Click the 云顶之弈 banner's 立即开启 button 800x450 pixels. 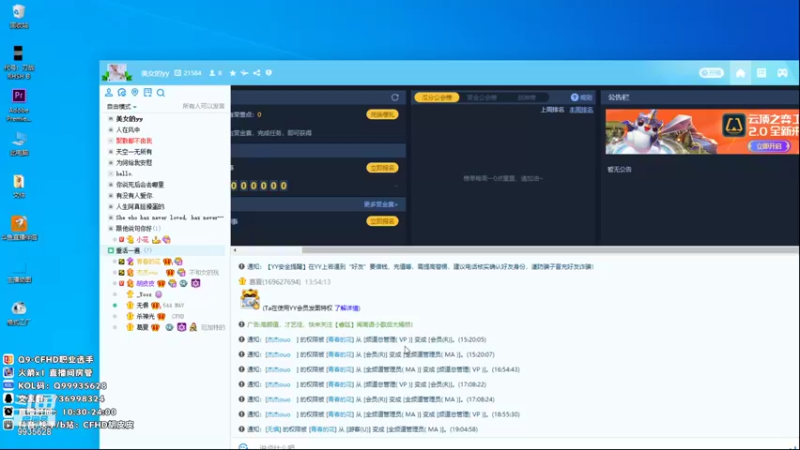point(769,146)
